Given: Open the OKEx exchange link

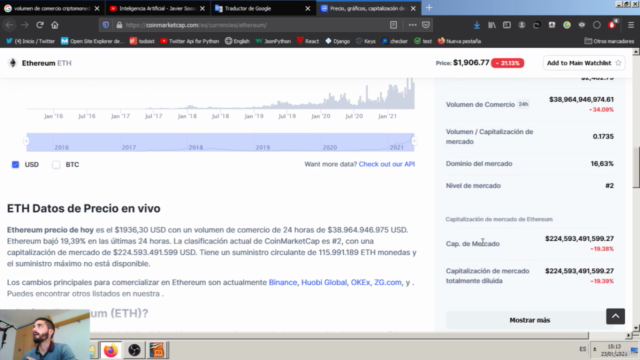Looking at the screenshot, I should (360, 282).
